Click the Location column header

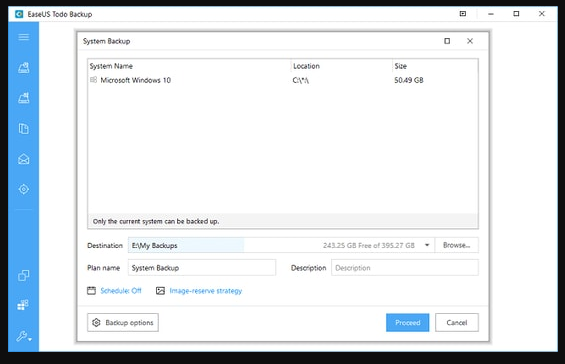pos(306,66)
